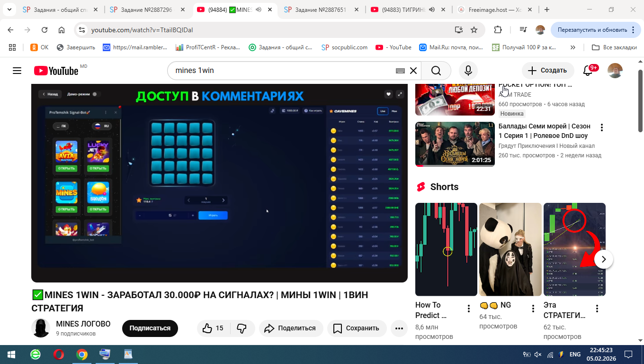Open the Chrome three-dot update menu
The height and width of the screenshot is (364, 644).
633,30
